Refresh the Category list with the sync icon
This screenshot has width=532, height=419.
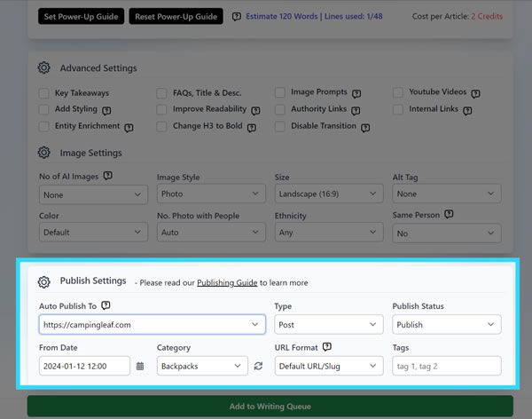258,366
